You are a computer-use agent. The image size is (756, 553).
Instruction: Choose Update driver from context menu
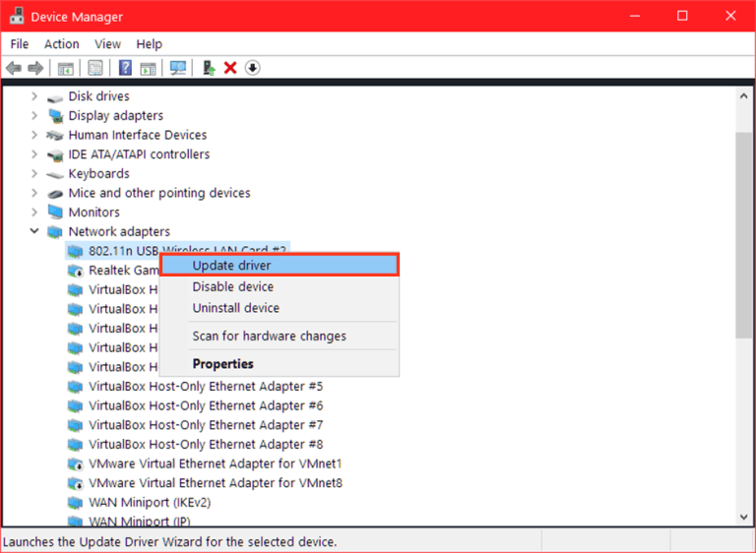pyautogui.click(x=231, y=265)
